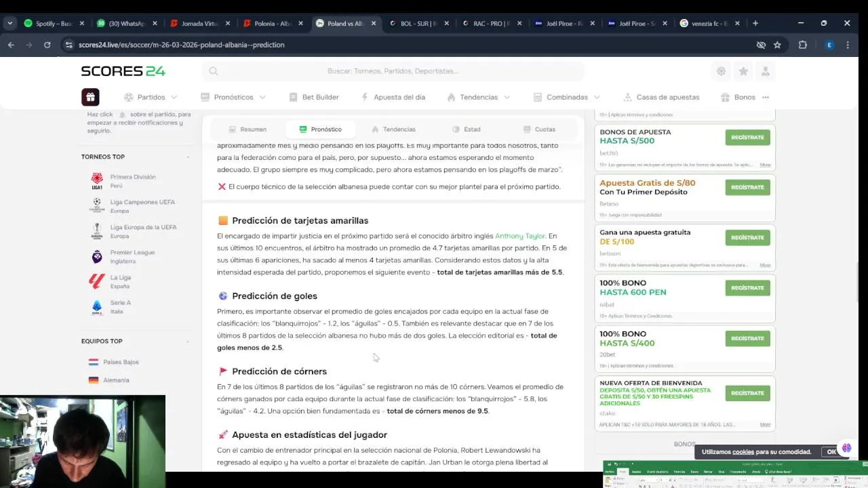
Task: Open the Anthony Taylor referee link
Action: tap(520, 236)
